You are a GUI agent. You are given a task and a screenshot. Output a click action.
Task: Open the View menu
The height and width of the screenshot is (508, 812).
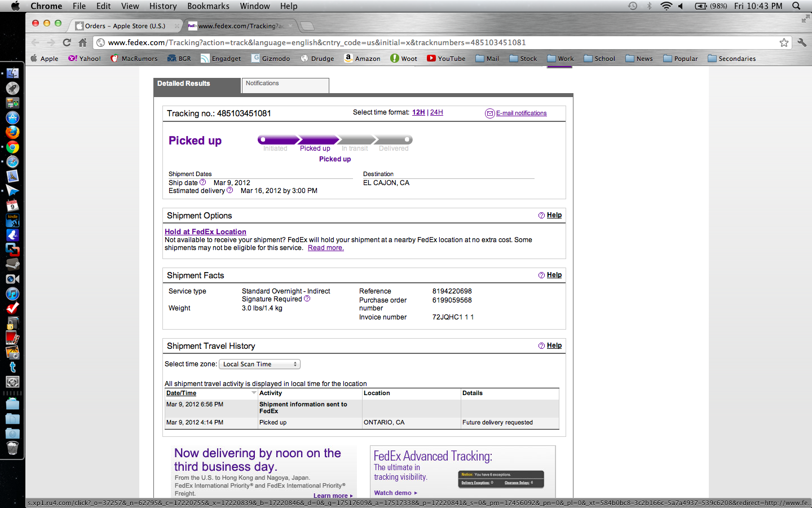130,6
